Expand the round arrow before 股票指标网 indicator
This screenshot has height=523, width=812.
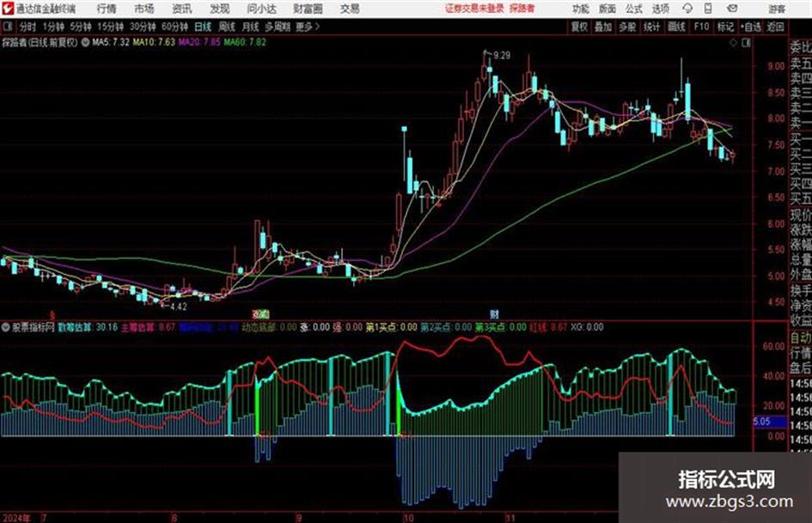click(x=6, y=327)
